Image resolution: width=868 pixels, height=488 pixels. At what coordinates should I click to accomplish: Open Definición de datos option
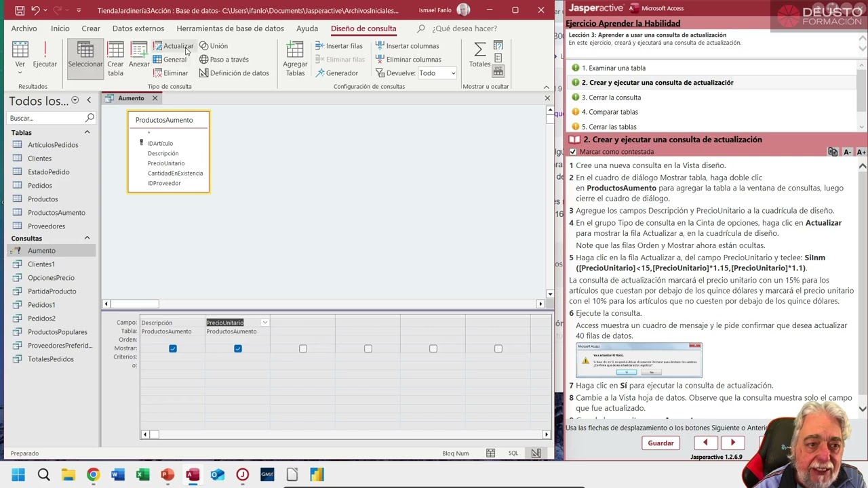(234, 73)
